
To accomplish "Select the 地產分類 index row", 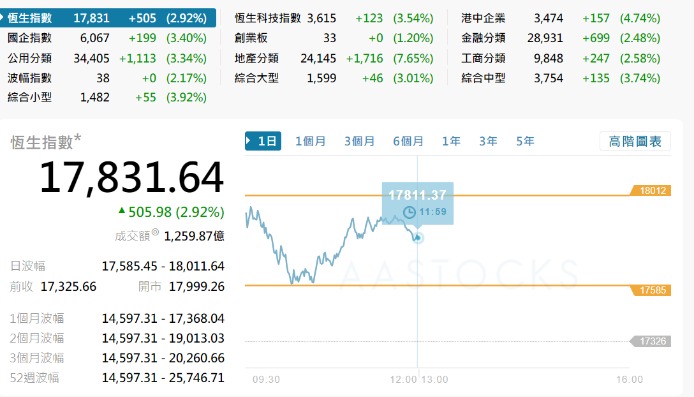I will coord(334,58).
